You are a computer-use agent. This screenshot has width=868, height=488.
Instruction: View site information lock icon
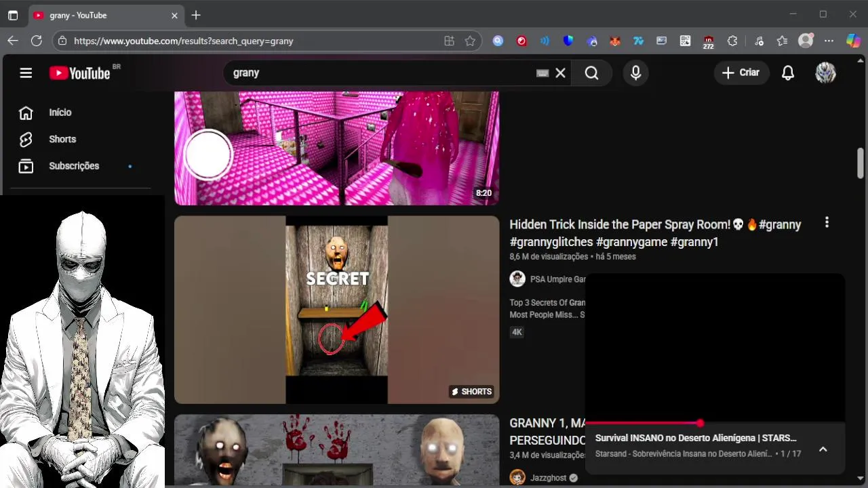tap(62, 41)
